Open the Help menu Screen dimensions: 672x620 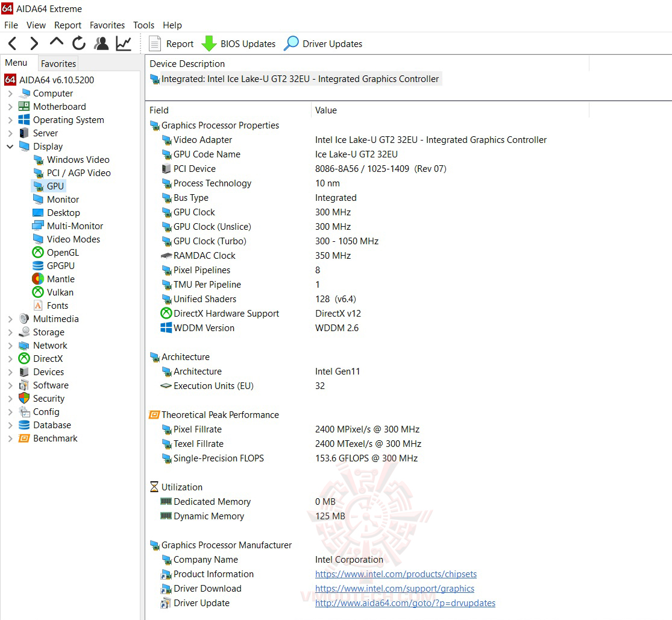172,25
